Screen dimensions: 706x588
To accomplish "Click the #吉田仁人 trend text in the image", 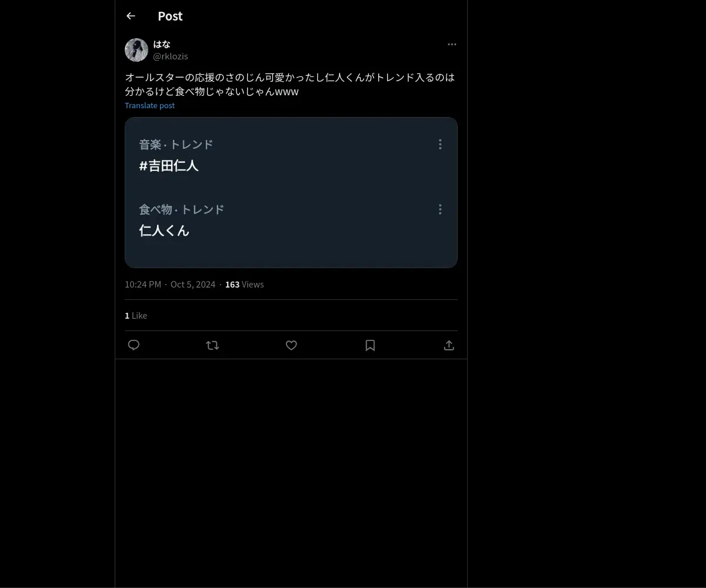I will [169, 166].
